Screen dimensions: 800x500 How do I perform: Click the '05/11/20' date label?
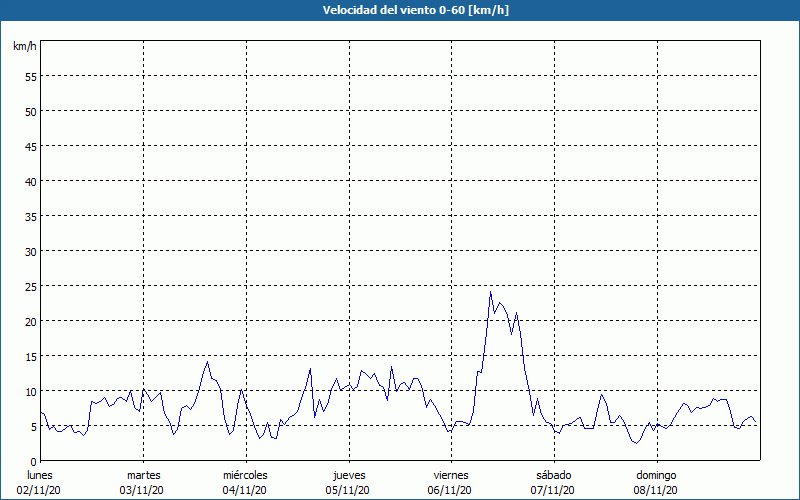tap(347, 490)
